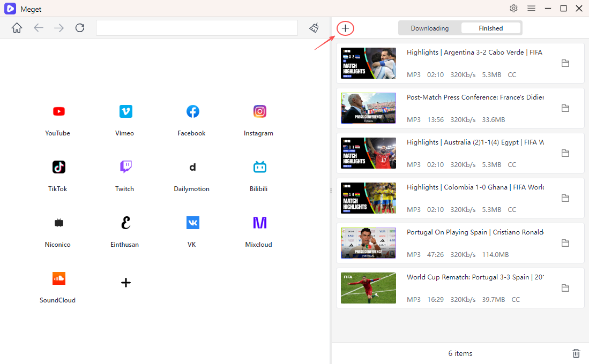Click the panel splitter handle between panes
This screenshot has height=364, width=589.
click(x=331, y=190)
